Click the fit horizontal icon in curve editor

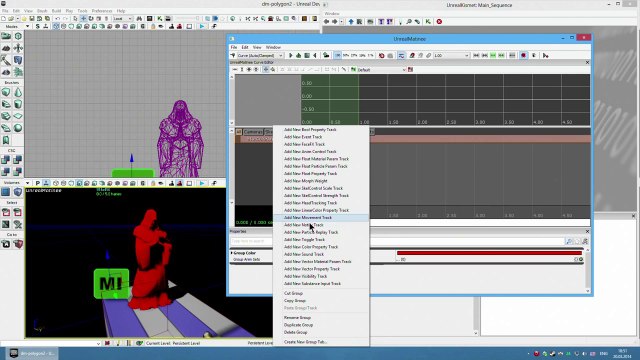235,70
